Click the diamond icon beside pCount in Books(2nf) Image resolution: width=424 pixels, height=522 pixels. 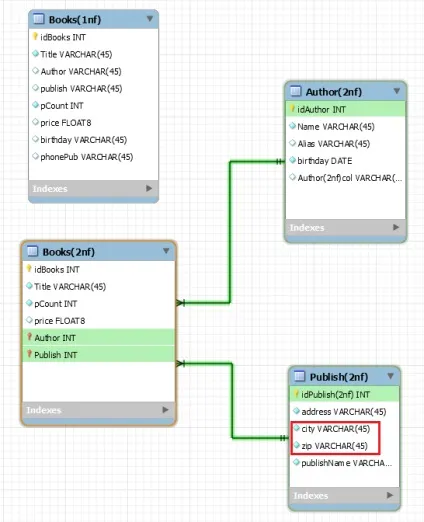click(29, 303)
